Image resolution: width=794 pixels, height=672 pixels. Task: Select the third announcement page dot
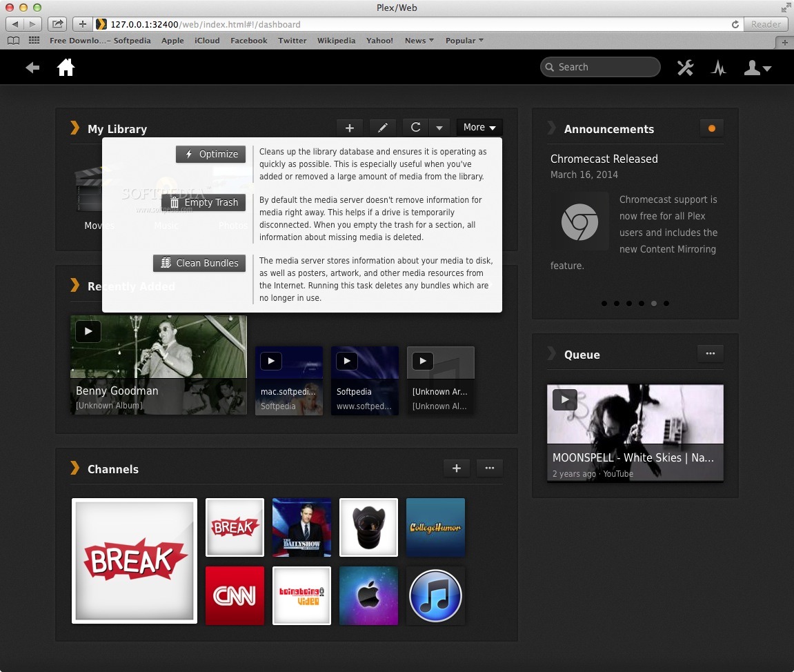pyautogui.click(x=629, y=304)
